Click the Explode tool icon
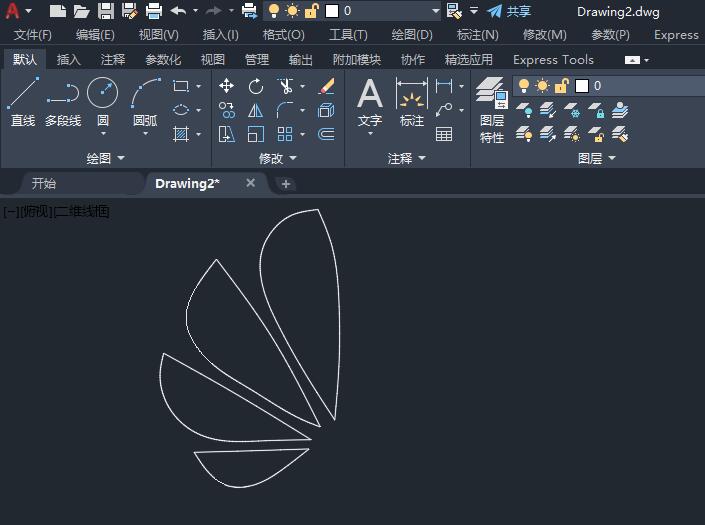This screenshot has height=525, width=705. coord(326,110)
